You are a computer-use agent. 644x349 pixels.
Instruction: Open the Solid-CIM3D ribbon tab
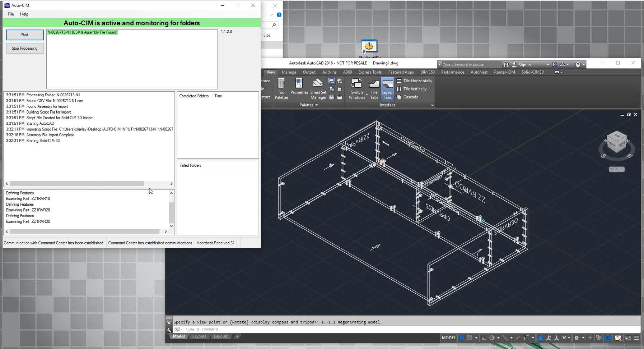click(x=533, y=72)
